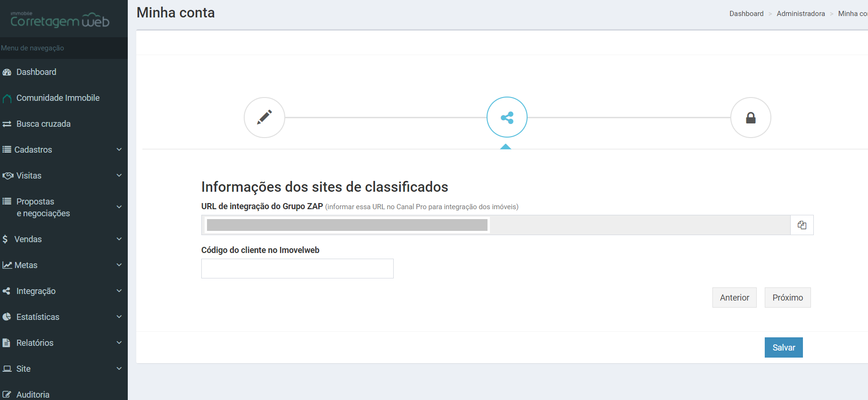Click the Menu de navegação label
The image size is (868, 400).
pyautogui.click(x=33, y=48)
